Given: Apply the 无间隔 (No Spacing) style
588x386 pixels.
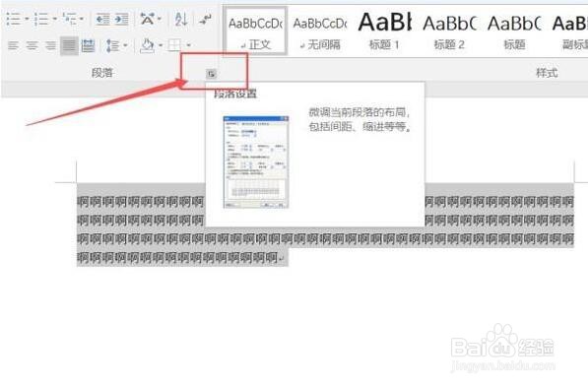Looking at the screenshot, I should (x=320, y=32).
